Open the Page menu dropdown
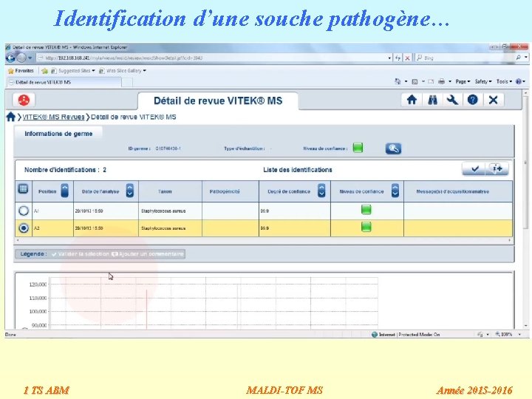 click(463, 81)
